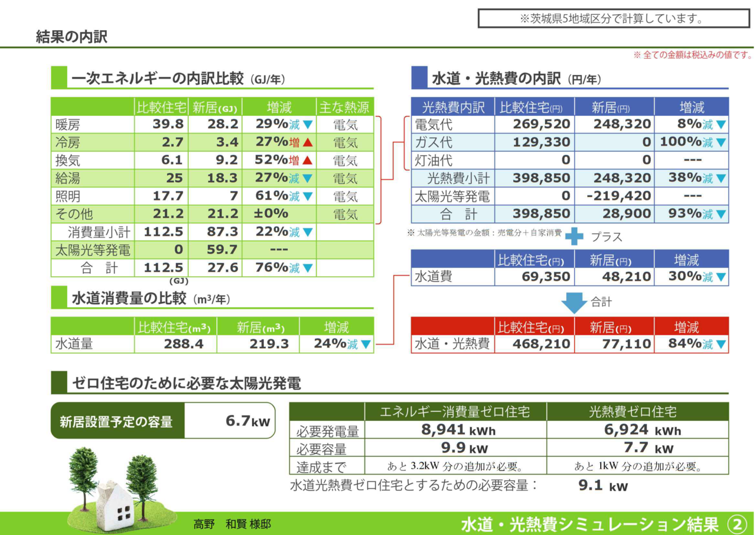756x535 pixels.
Task: Click the 消費量小計 new home value 87.3
Action: click(223, 232)
